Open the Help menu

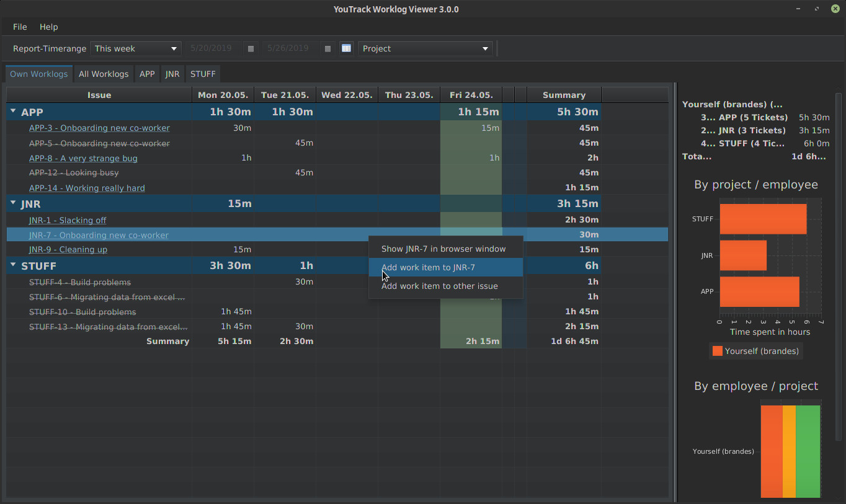[x=48, y=27]
